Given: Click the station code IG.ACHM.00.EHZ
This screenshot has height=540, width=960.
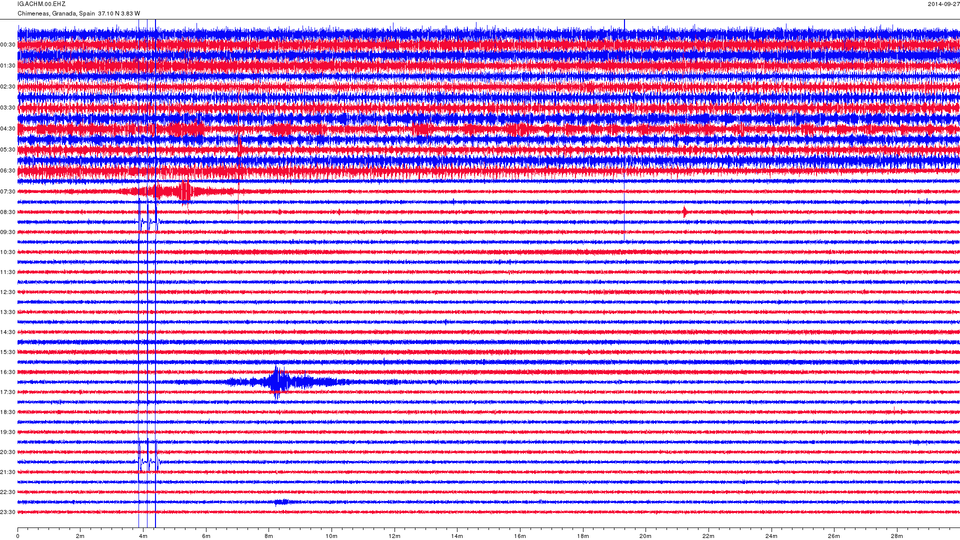Looking at the screenshot, I should 42,4.
